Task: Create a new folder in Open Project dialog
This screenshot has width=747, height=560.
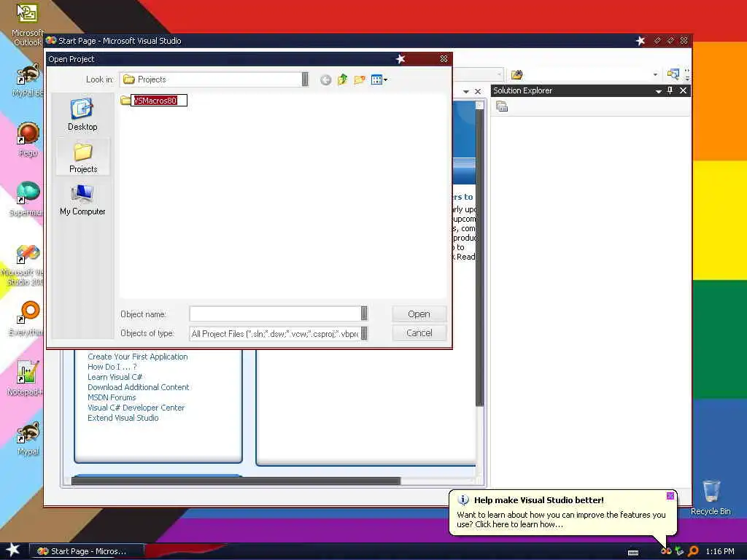Action: (x=360, y=79)
